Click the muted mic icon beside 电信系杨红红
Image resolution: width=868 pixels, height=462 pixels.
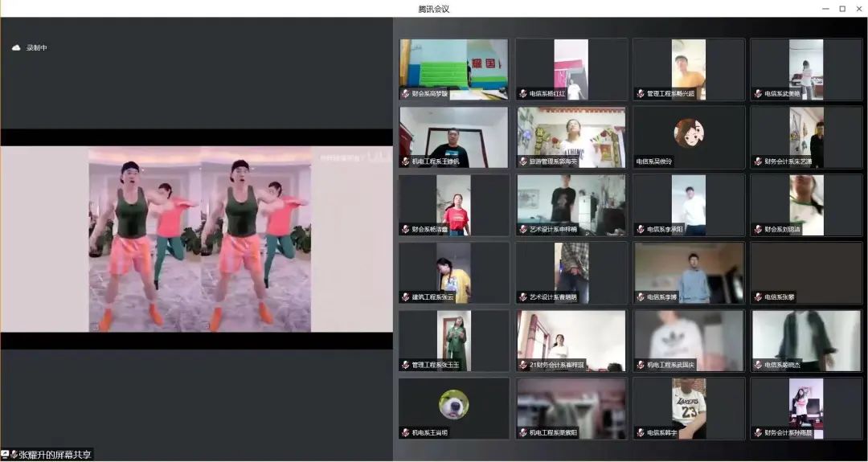pos(523,94)
